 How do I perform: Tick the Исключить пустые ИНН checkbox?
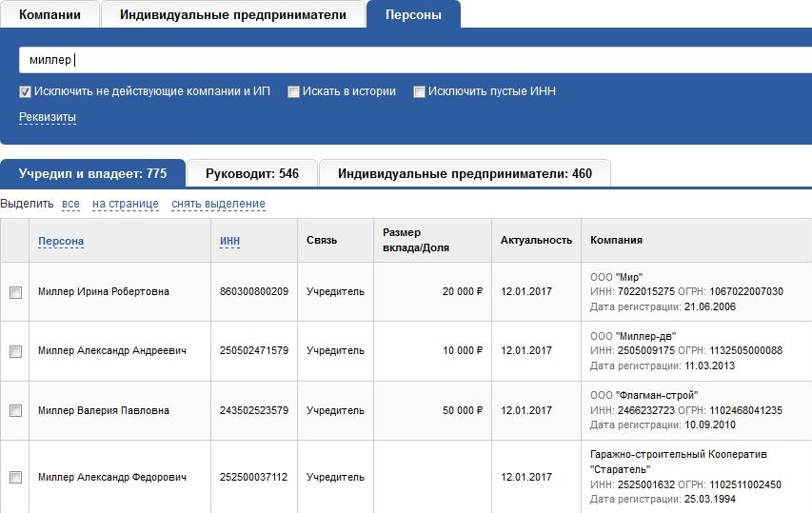(x=419, y=91)
